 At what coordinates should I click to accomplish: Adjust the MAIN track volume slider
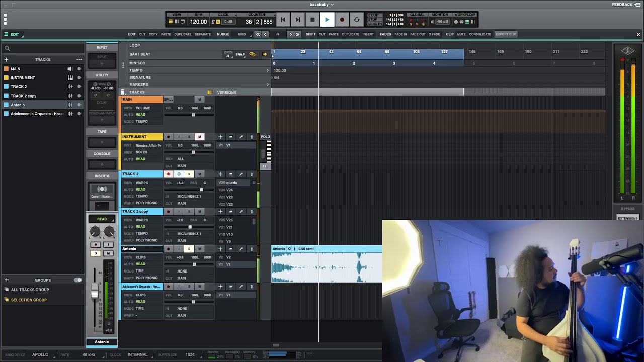point(193,115)
